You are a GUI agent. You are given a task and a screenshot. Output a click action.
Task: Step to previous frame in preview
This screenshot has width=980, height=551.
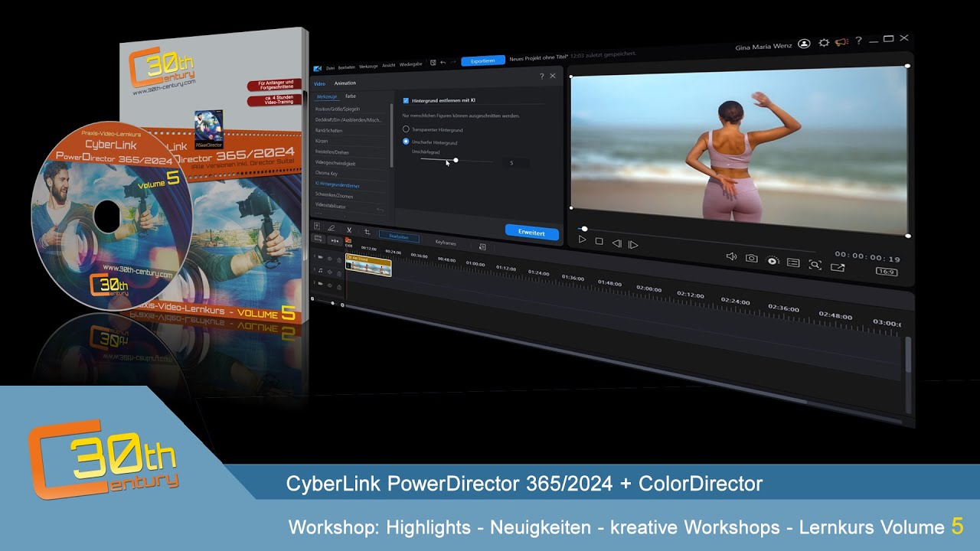click(x=617, y=243)
